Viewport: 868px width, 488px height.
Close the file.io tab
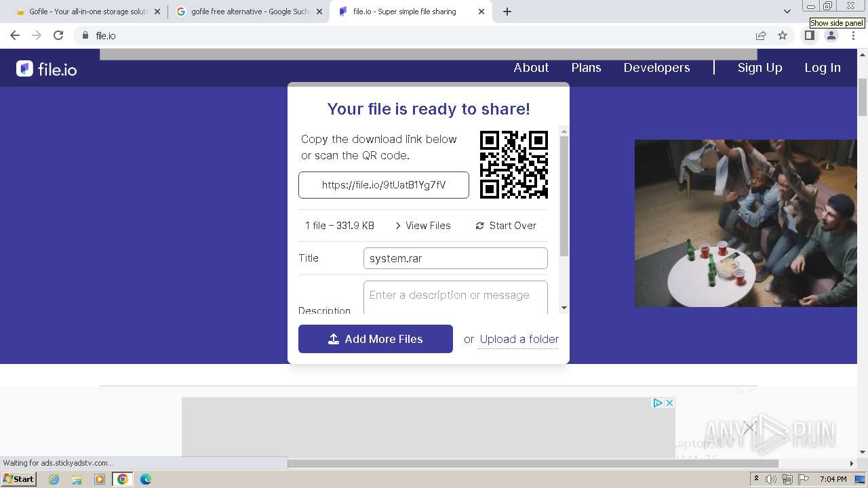pos(481,12)
